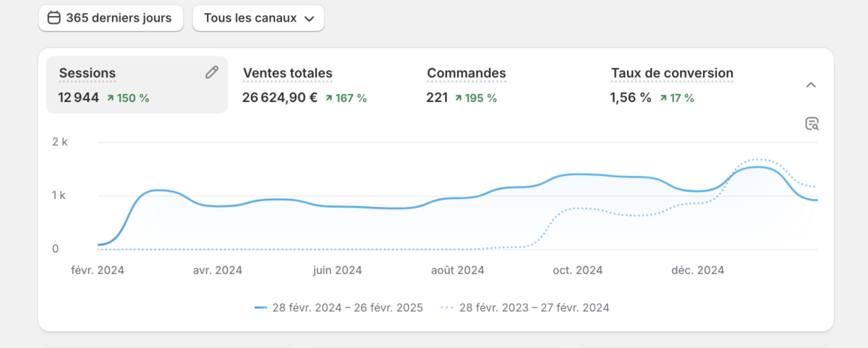The width and height of the screenshot is (868, 348).
Task: Open the report view icon above chart
Action: point(812,124)
